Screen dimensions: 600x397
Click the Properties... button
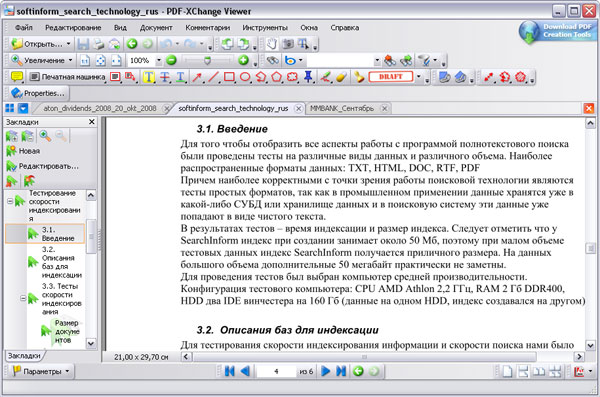pos(38,93)
